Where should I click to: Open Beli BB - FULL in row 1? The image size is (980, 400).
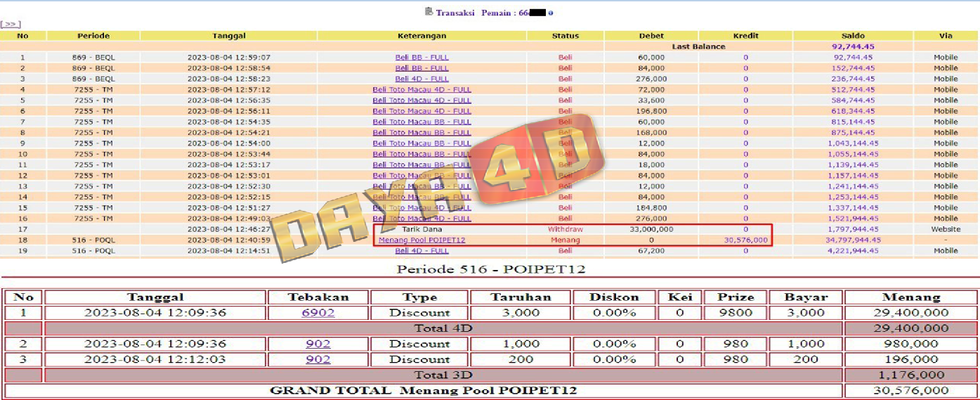(x=422, y=58)
